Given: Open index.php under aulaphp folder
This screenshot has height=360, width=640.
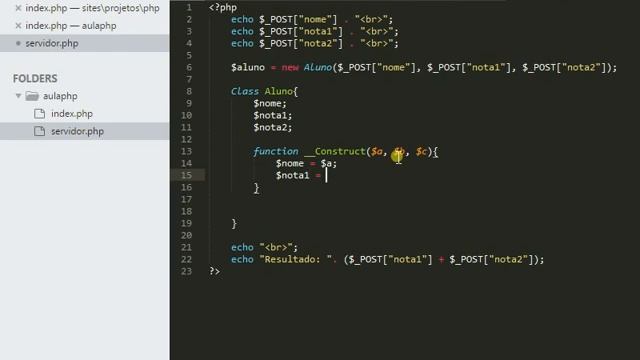Looking at the screenshot, I should 72,113.
